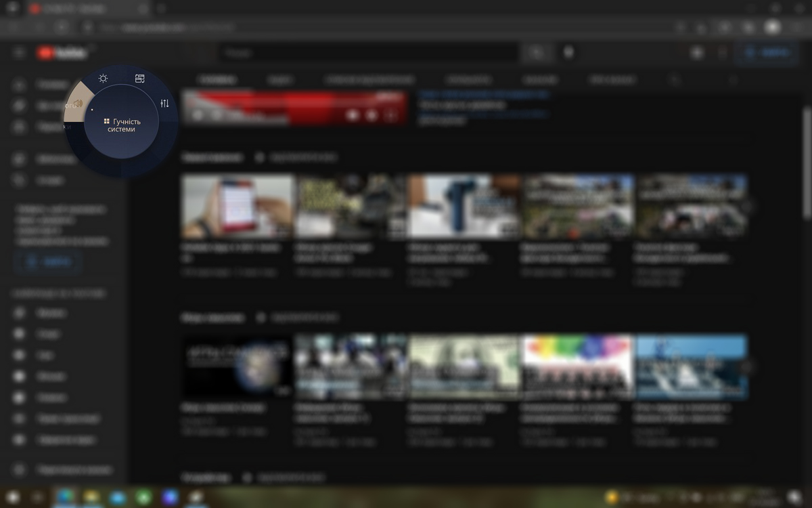Click the page vertical scrollbar
This screenshot has height=508, width=812.
[x=806, y=163]
